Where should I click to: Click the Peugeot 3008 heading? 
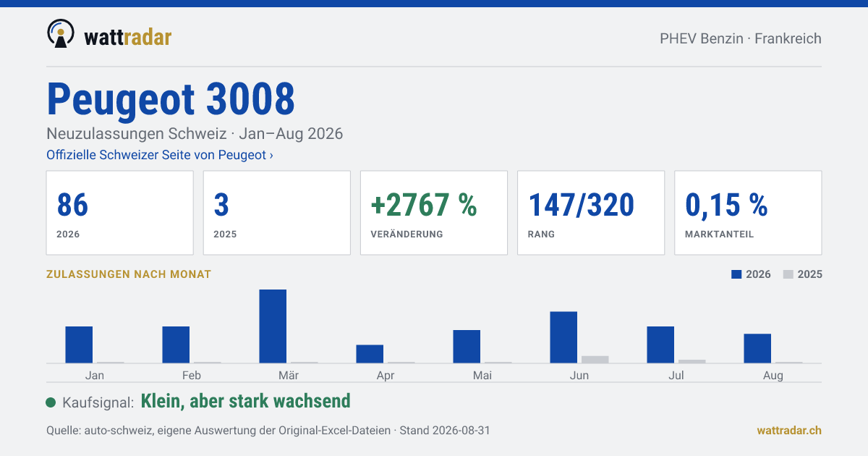[171, 98]
